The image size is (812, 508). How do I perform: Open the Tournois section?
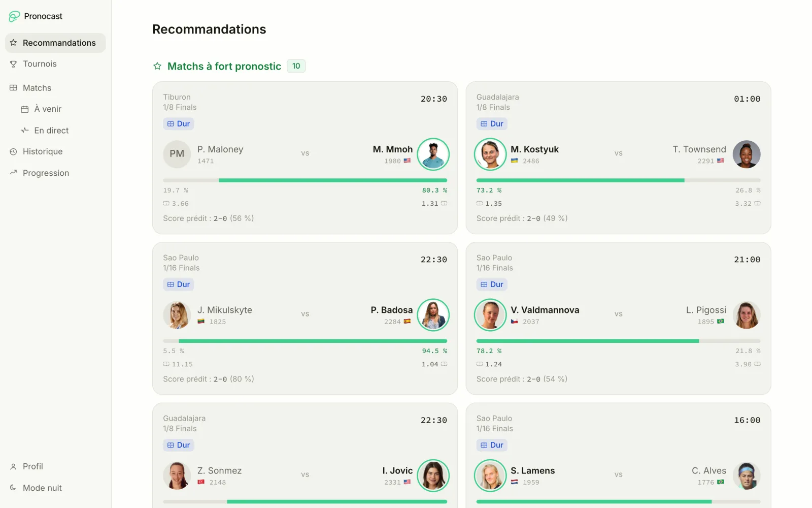[x=55, y=64]
